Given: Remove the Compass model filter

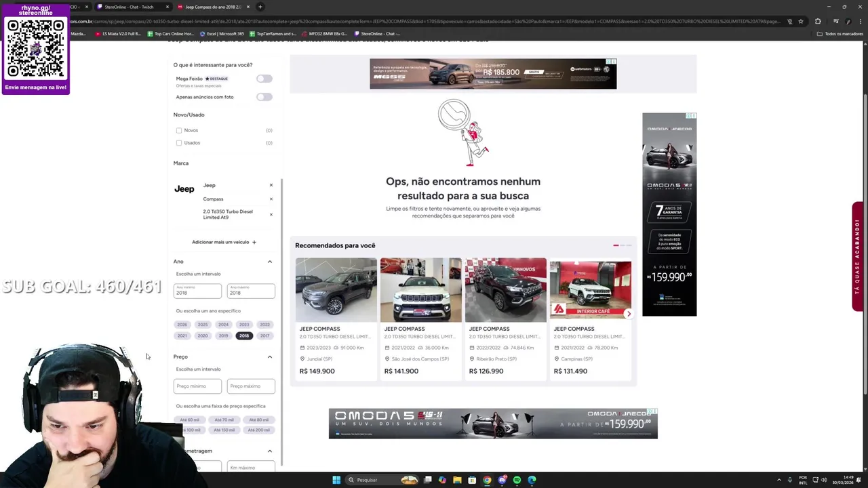Looking at the screenshot, I should pos(271,199).
